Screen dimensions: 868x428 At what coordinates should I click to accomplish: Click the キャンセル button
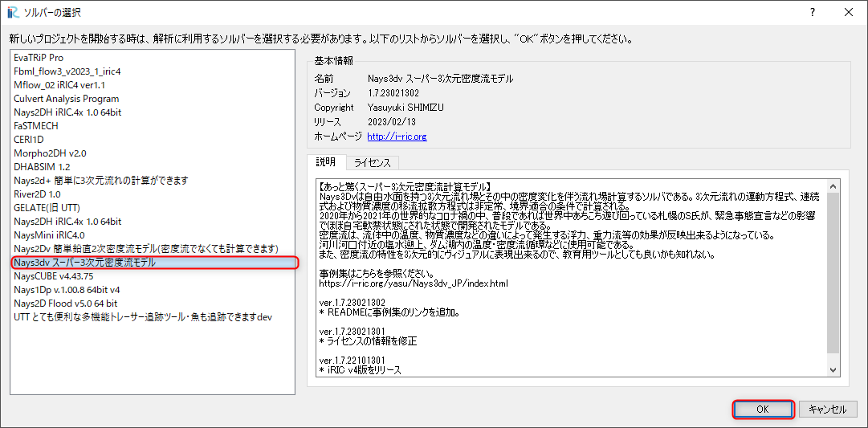pyautogui.click(x=828, y=410)
